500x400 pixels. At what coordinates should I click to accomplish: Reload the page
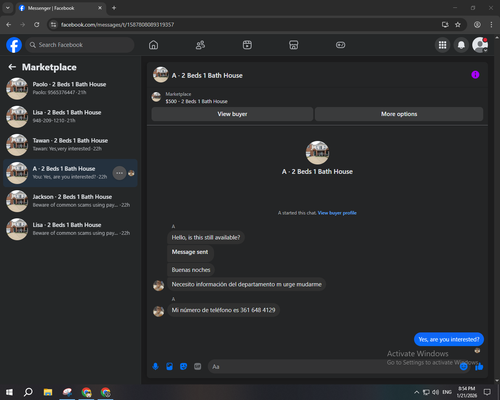[37, 25]
